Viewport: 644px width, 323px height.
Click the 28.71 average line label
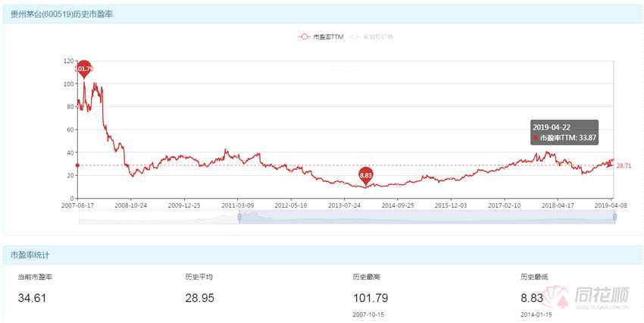624,165
